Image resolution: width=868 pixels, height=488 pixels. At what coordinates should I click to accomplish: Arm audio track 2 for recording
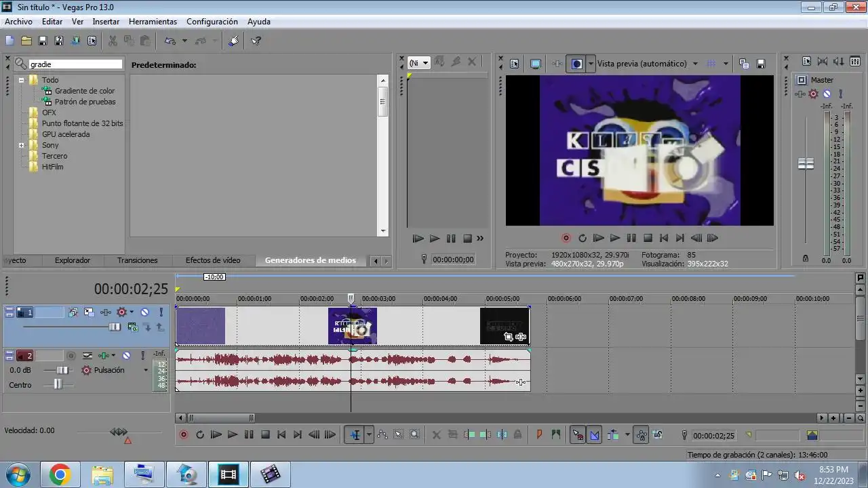click(71, 355)
